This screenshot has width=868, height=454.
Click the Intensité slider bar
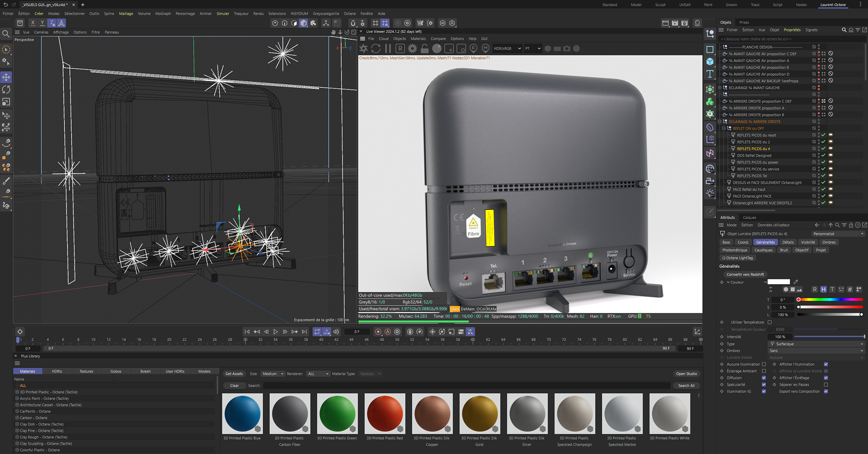coord(830,337)
